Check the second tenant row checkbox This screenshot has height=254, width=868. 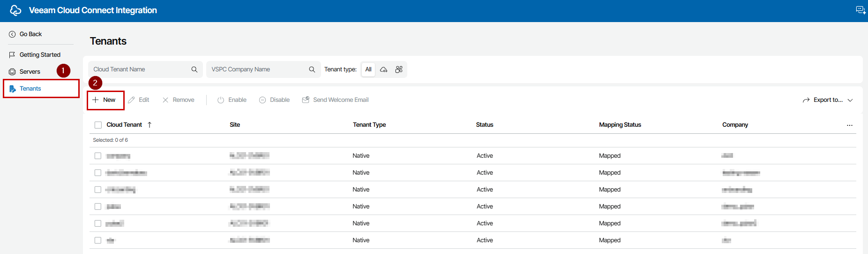(x=98, y=173)
